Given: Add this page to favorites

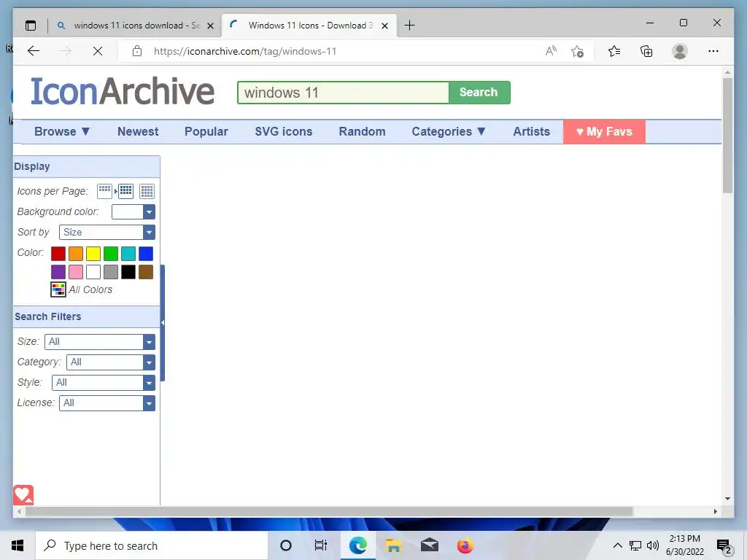Looking at the screenshot, I should 578,51.
